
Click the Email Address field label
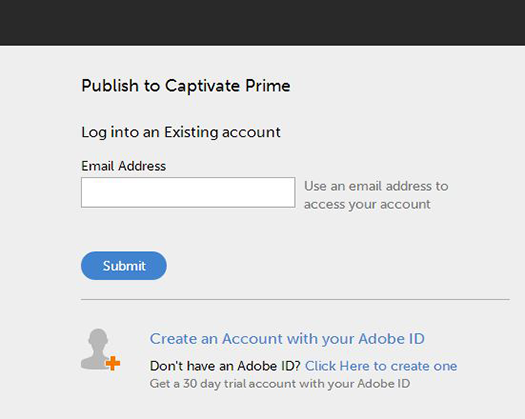tap(124, 166)
